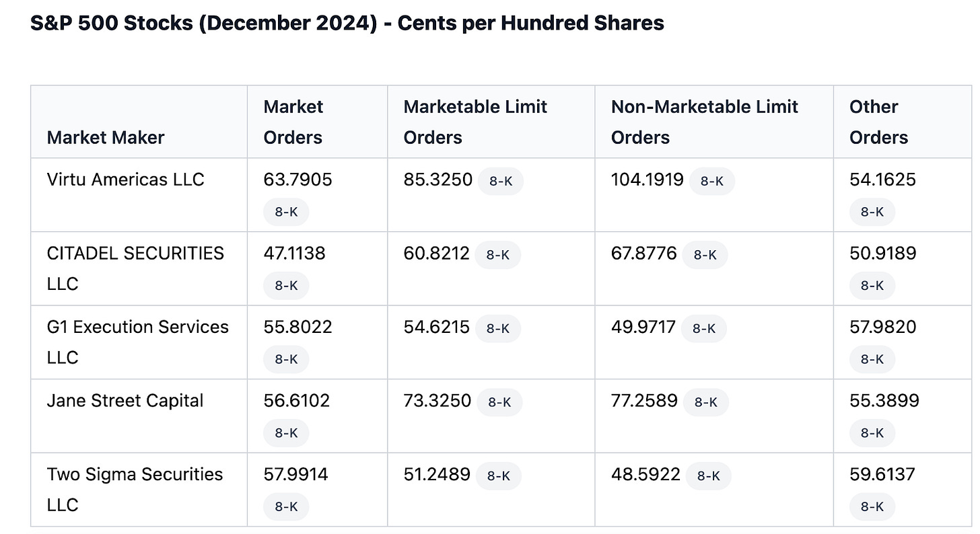The height and width of the screenshot is (534, 980).
Task: Click 8-K badge under Virtu Market Orders 63.7905
Action: coord(286,212)
